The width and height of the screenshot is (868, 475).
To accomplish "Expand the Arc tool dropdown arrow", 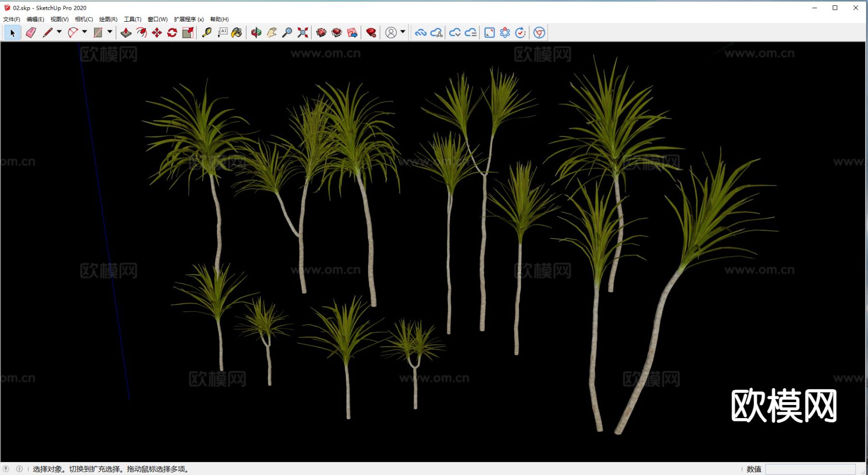I will coord(84,32).
